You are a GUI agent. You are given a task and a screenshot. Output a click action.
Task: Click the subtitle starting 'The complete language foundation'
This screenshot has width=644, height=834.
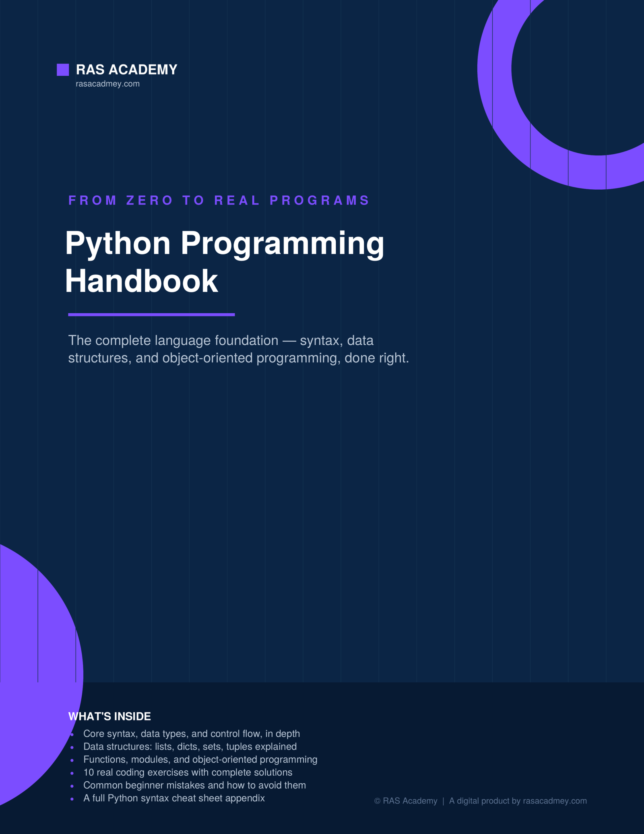point(238,349)
